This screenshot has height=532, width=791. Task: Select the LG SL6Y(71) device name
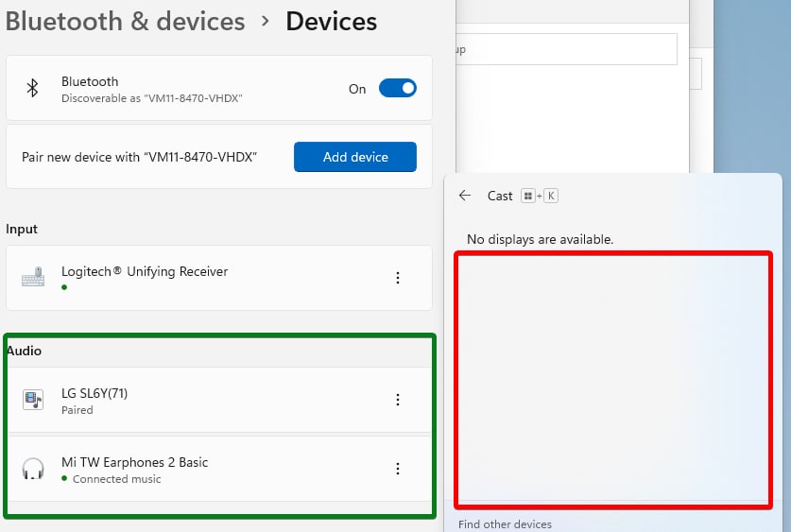tap(95, 393)
